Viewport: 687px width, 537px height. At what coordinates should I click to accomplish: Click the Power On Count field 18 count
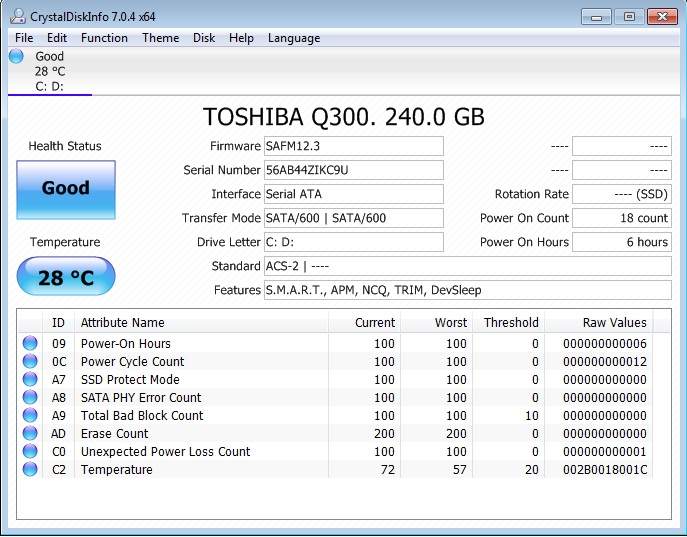point(622,218)
